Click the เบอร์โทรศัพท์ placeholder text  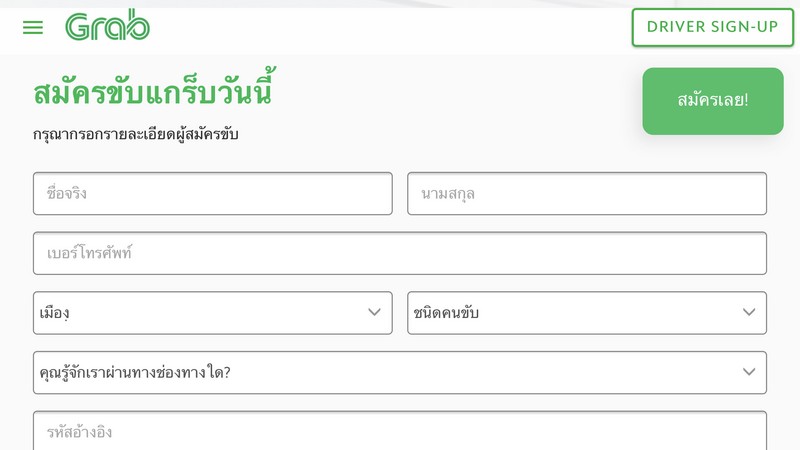point(90,253)
